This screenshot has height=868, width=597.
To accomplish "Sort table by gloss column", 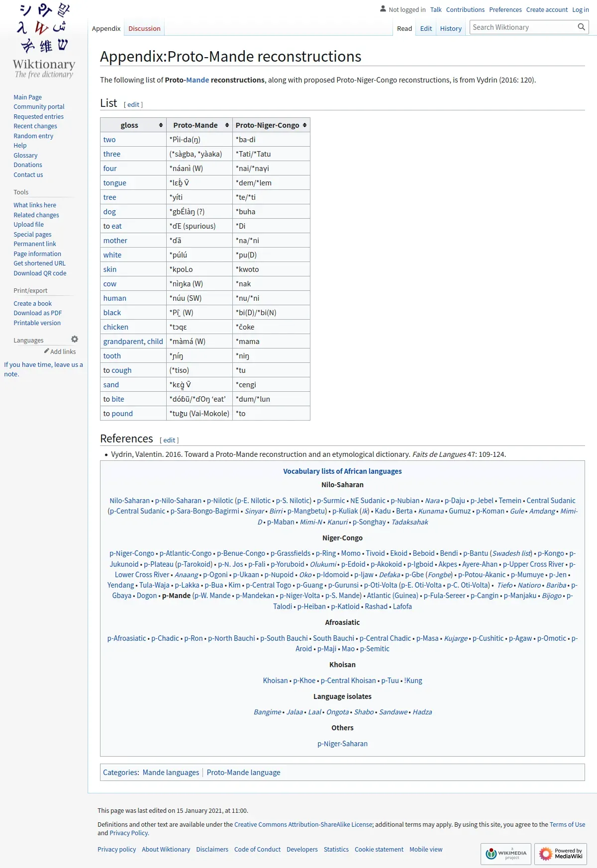I will pos(133,125).
